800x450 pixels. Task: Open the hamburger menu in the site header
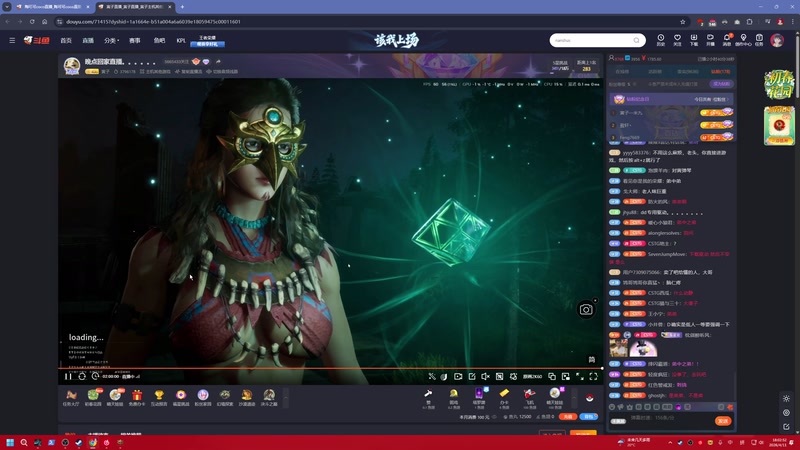click(12, 40)
